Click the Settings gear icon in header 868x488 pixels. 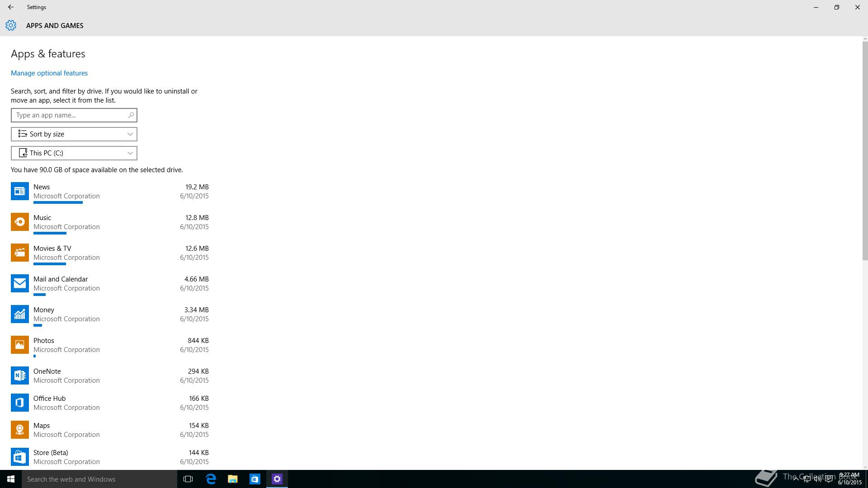[x=11, y=25]
